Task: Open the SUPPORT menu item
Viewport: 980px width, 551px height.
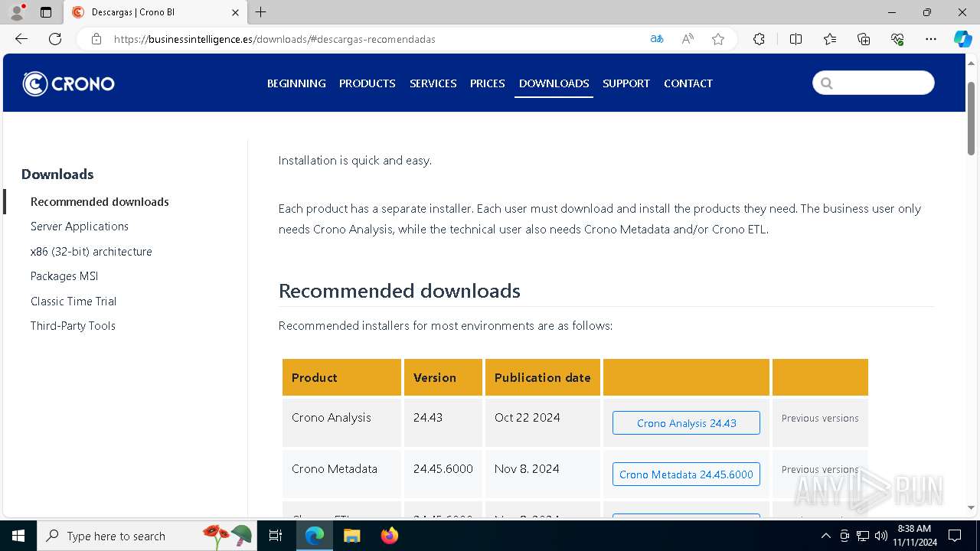Action: pos(626,83)
